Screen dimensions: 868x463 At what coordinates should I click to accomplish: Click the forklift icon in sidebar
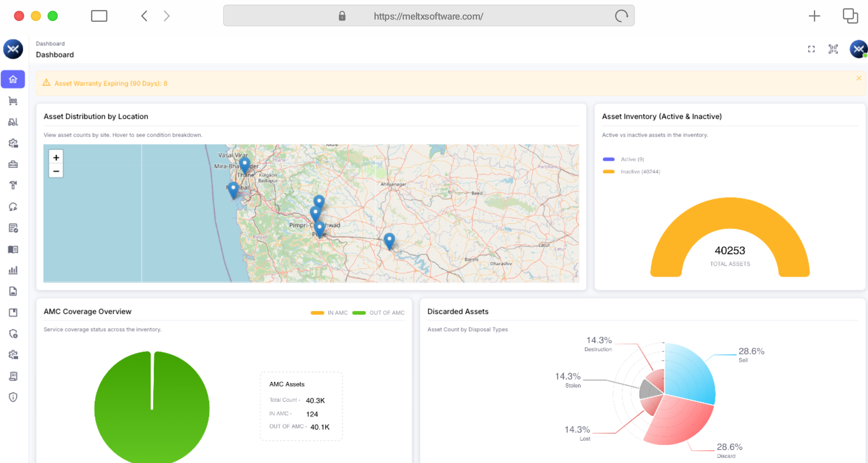pyautogui.click(x=13, y=122)
